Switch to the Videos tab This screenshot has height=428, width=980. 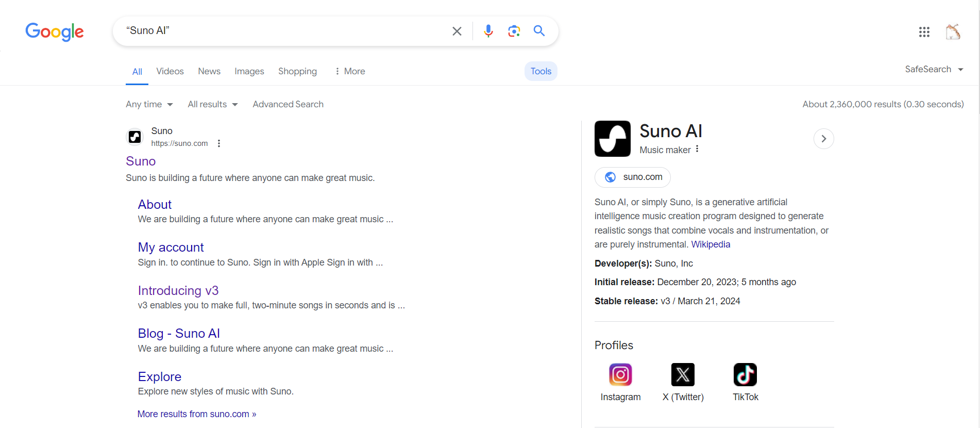point(170,71)
